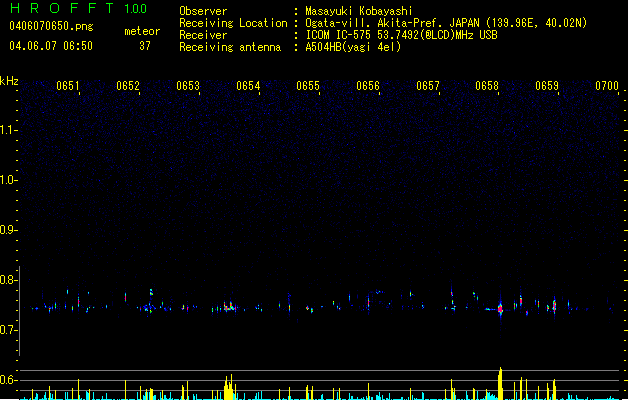Click the 0657 time marker
This screenshot has width=629, height=400.
[428, 86]
